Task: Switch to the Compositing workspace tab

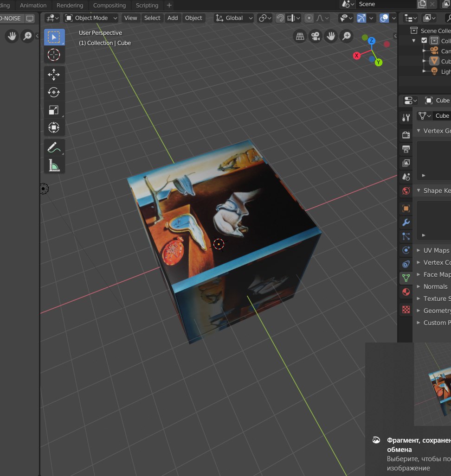Action: [x=110, y=5]
